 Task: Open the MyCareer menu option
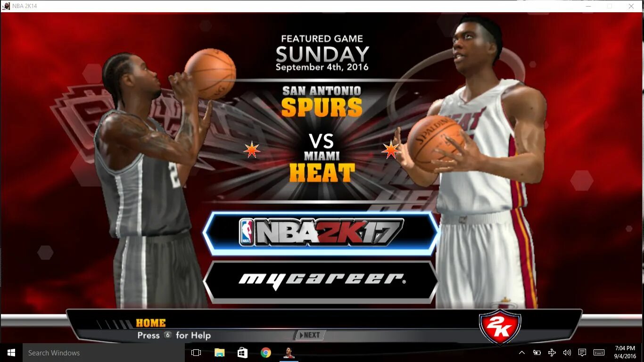[322, 281]
